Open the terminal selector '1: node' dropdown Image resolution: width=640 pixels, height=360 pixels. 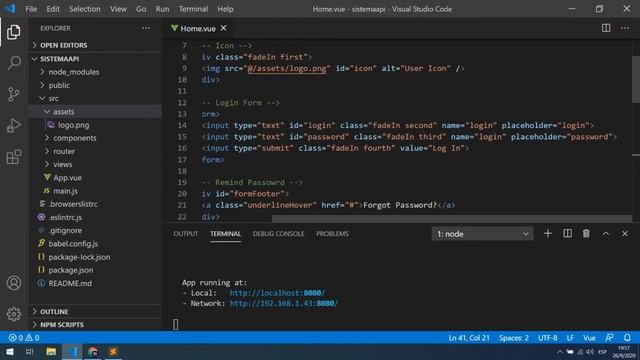(x=482, y=234)
